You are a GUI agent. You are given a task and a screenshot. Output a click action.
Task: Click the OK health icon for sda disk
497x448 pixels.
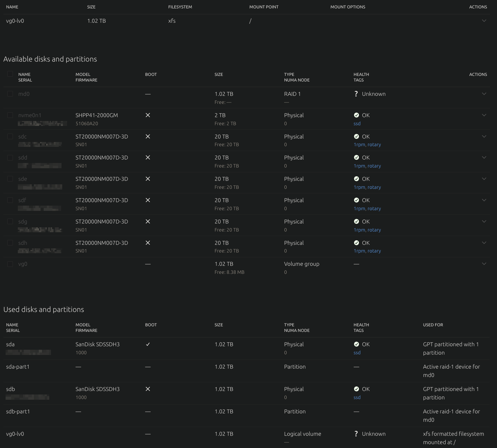[x=356, y=344]
